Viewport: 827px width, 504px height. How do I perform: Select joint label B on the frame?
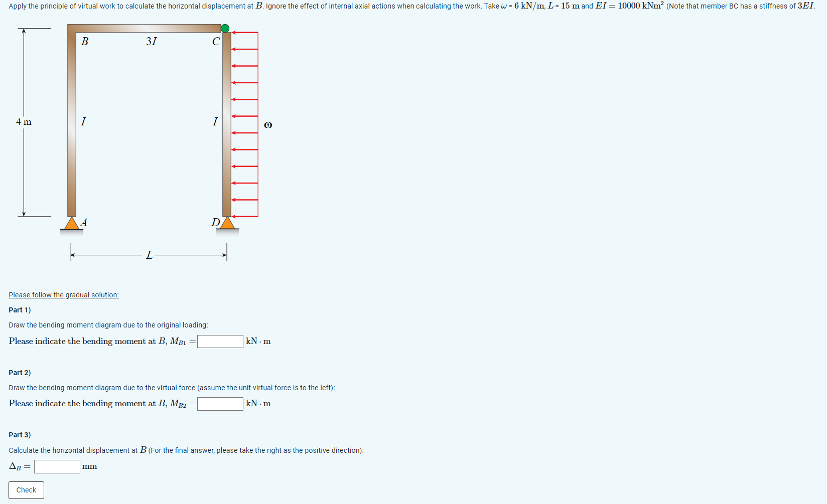[x=84, y=42]
